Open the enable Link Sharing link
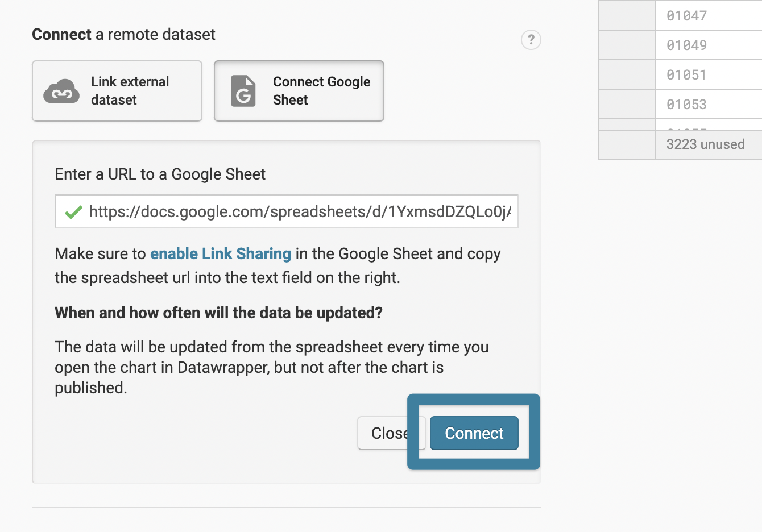 click(x=221, y=253)
